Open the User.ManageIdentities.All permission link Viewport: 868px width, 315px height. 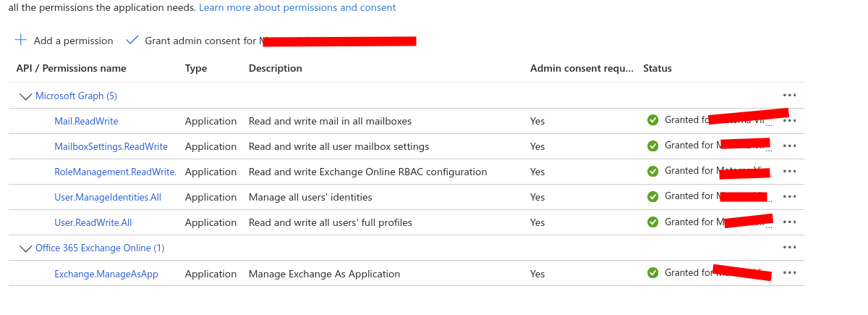108,197
